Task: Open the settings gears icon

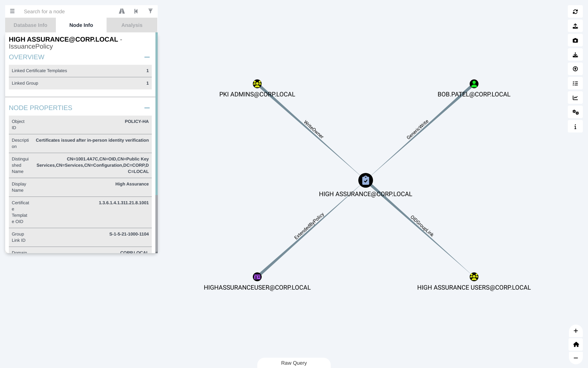Action: pyautogui.click(x=575, y=112)
